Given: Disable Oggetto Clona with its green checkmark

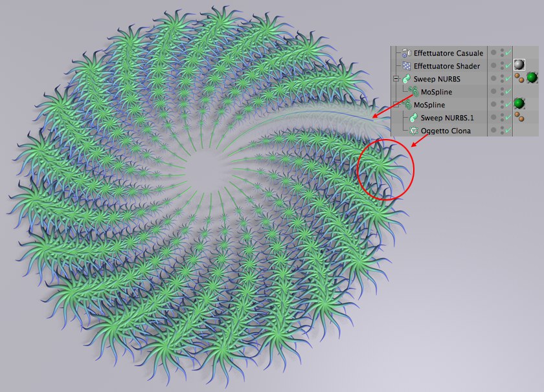Looking at the screenshot, I should (x=508, y=130).
